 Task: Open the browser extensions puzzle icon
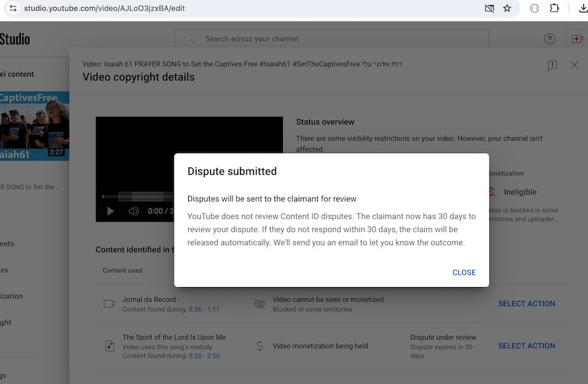pyautogui.click(x=554, y=9)
